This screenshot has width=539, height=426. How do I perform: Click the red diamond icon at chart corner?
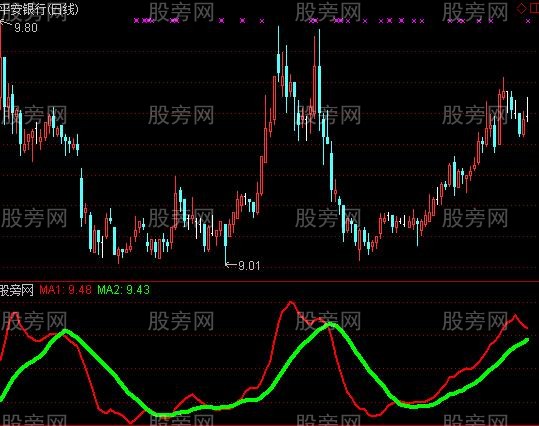(x=521, y=9)
